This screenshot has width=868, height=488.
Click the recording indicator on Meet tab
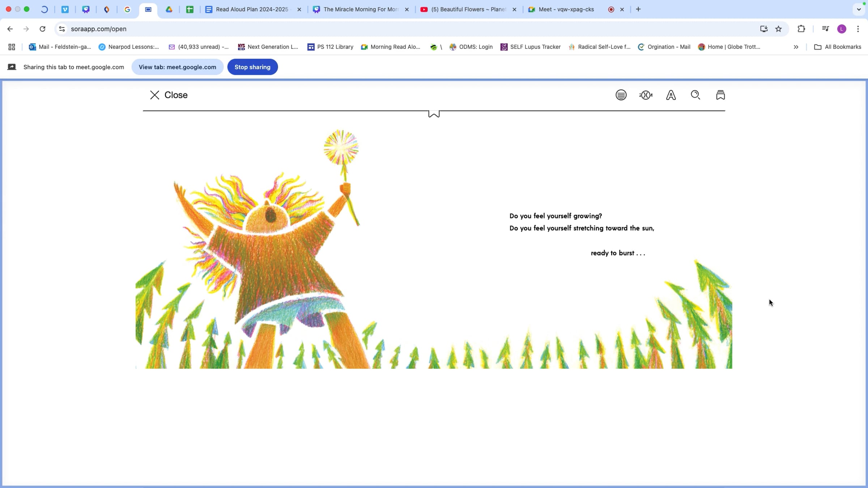coord(611,9)
